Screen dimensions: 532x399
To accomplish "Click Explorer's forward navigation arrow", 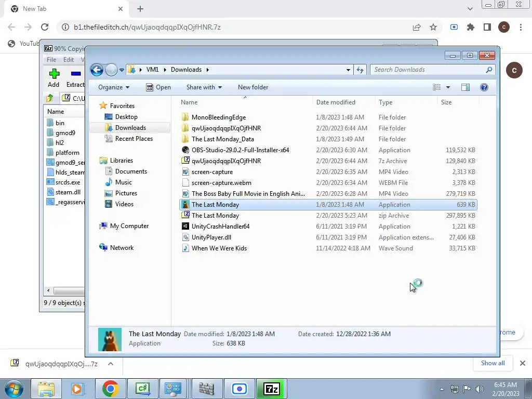I will pyautogui.click(x=111, y=70).
